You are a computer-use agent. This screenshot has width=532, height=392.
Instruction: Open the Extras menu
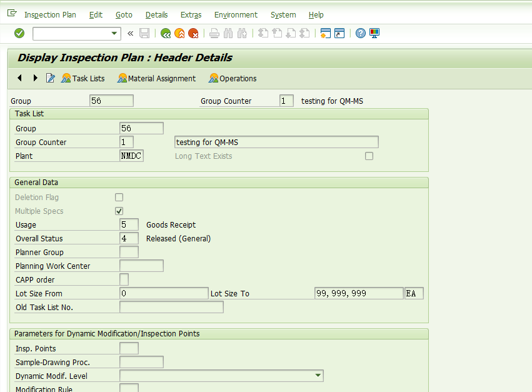(x=191, y=14)
